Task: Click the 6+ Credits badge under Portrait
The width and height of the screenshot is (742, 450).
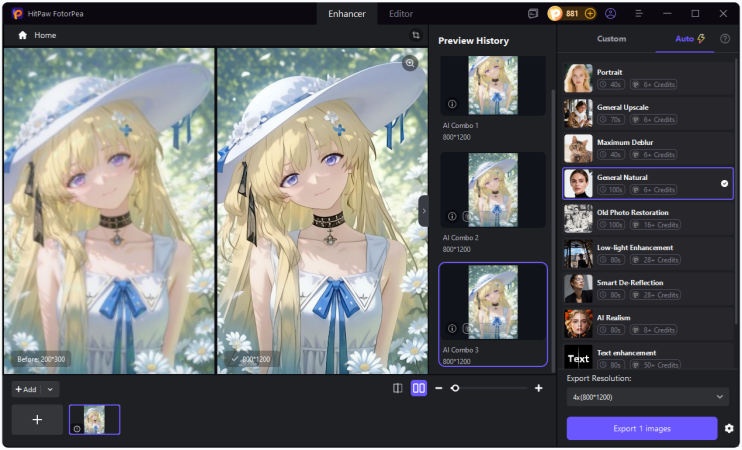Action: (x=654, y=85)
